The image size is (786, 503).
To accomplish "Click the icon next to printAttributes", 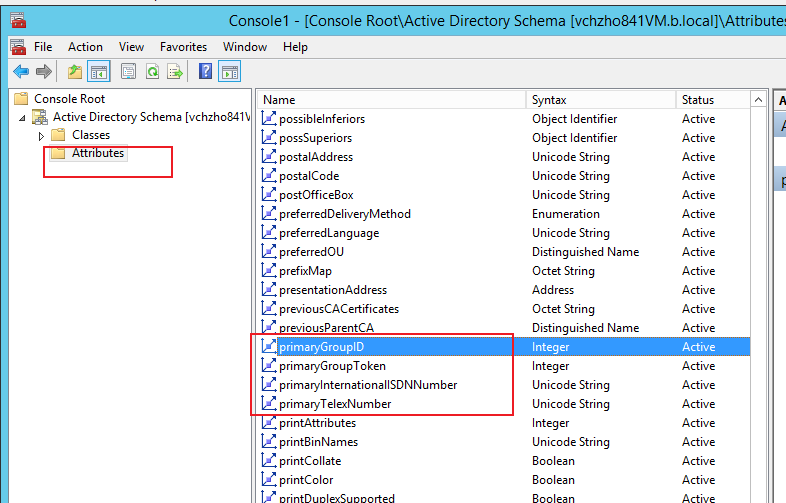I will tap(269, 423).
